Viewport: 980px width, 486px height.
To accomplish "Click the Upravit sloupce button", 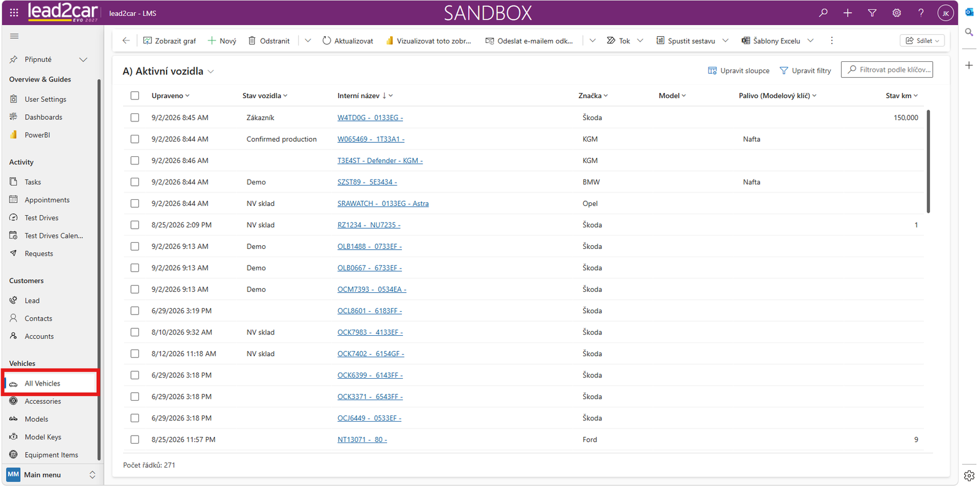I will point(739,70).
